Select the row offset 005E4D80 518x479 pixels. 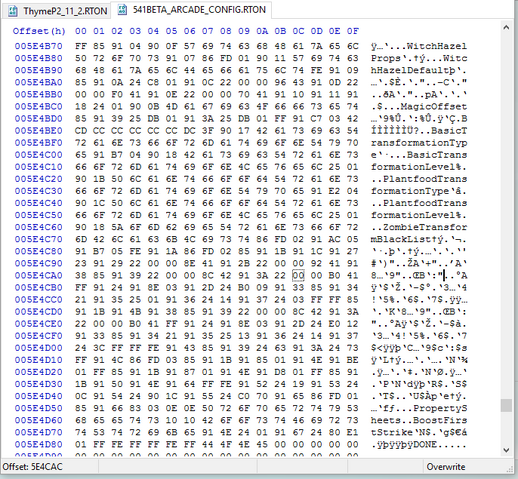[38, 444]
